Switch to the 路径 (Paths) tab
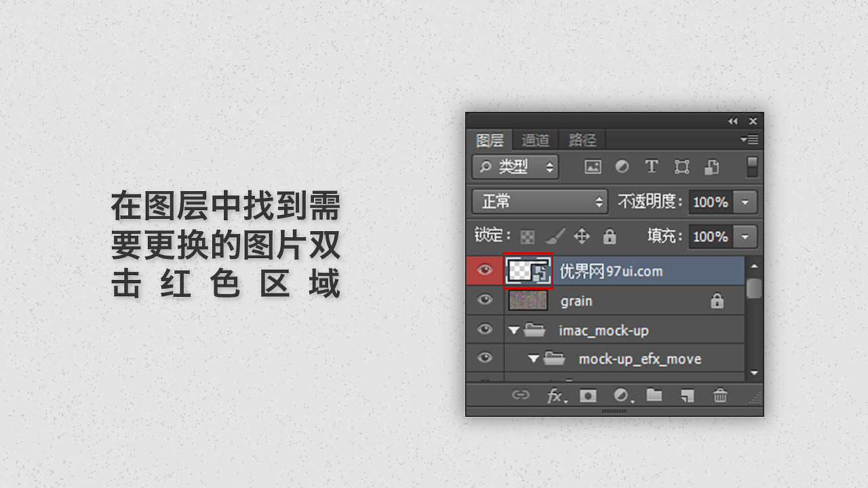 point(582,140)
